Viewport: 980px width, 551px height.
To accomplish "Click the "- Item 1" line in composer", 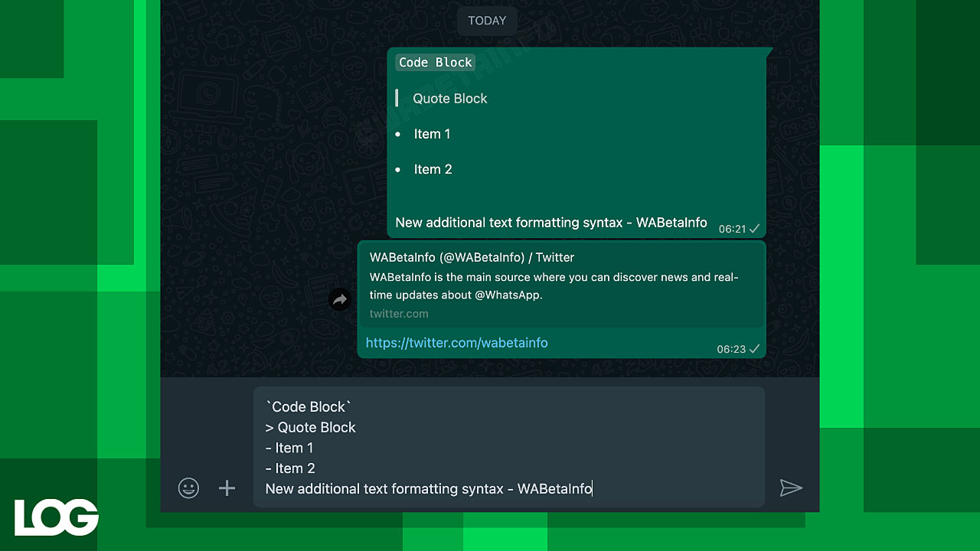I will pos(289,448).
